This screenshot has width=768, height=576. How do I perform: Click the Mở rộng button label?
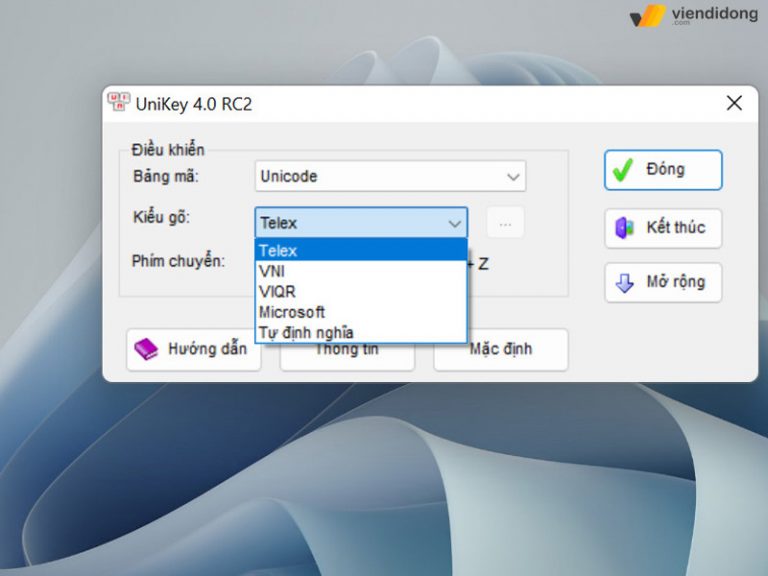pos(676,282)
